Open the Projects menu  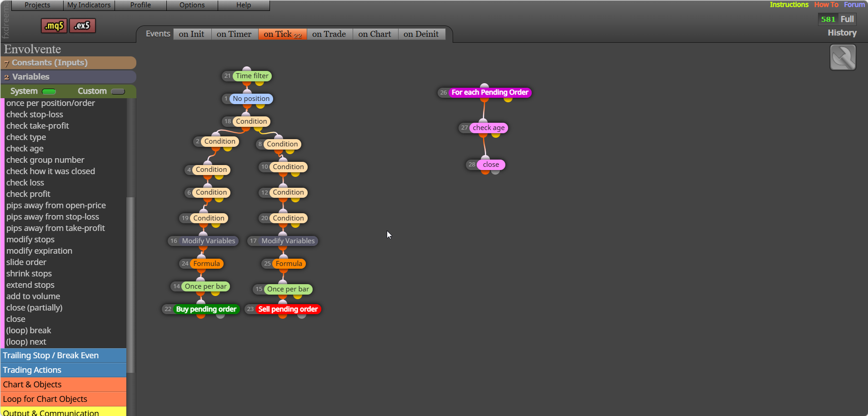[37, 5]
